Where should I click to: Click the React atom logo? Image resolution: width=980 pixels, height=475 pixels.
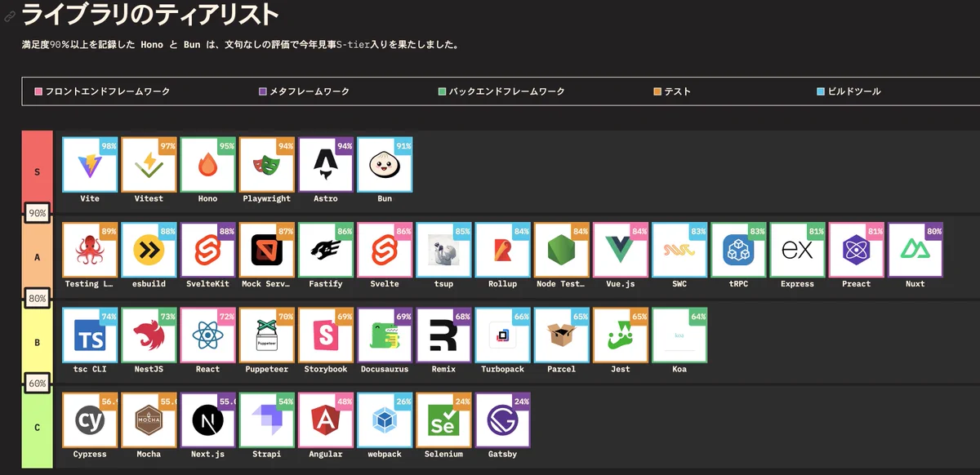point(207,337)
